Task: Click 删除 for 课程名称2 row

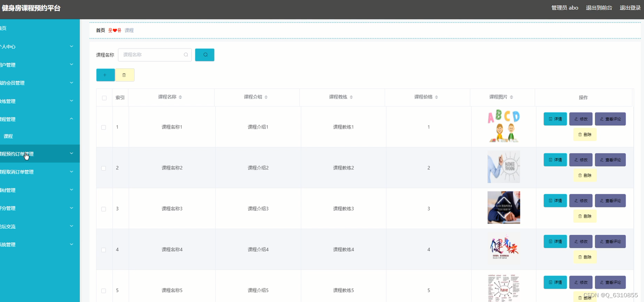Action: tap(585, 175)
